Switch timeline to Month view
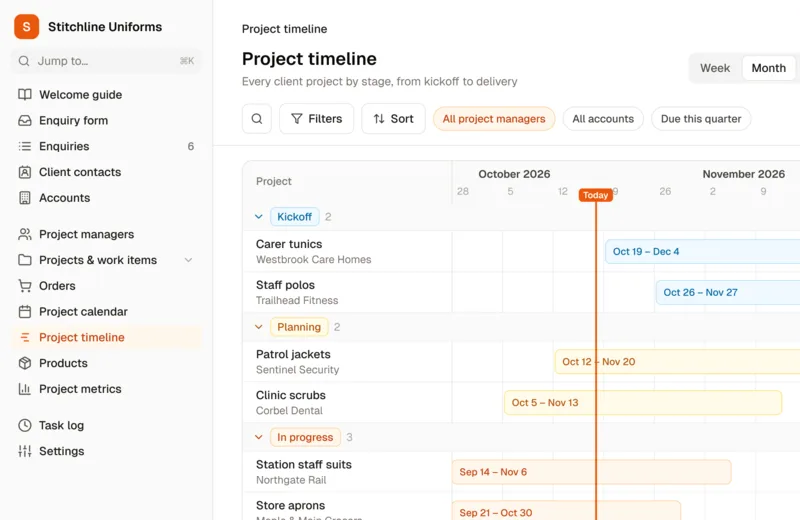800x520 pixels. pyautogui.click(x=768, y=68)
